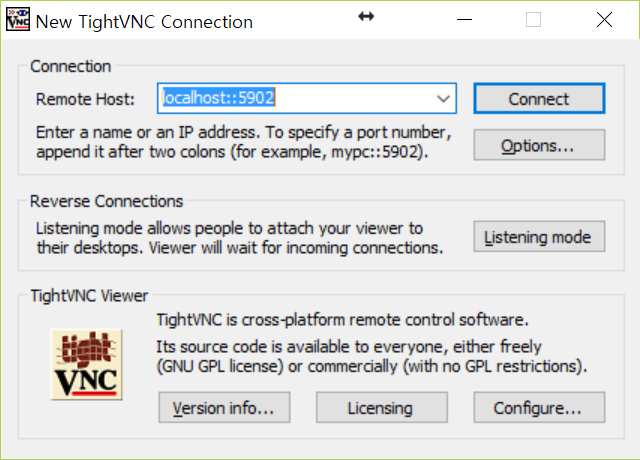Minimize the TightVNC Connection window

point(464,20)
